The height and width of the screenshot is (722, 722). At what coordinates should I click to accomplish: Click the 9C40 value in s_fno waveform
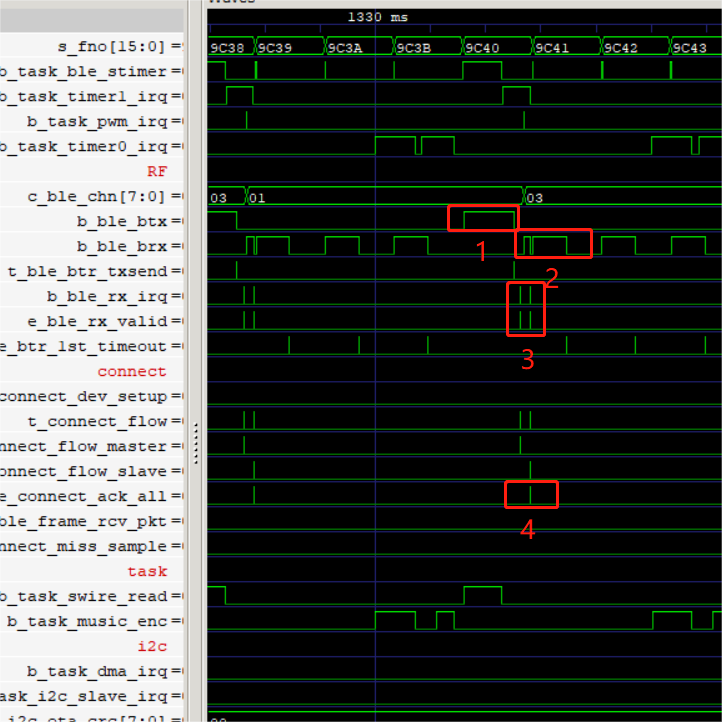[482, 47]
